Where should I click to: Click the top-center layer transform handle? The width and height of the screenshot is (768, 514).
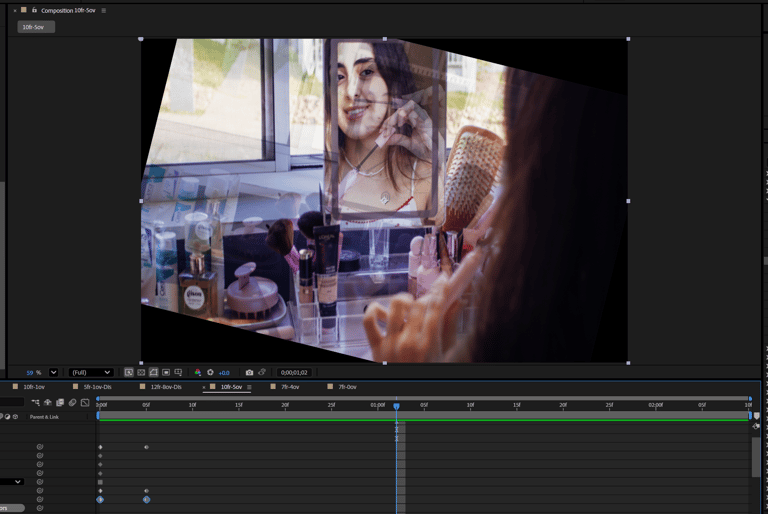click(384, 39)
